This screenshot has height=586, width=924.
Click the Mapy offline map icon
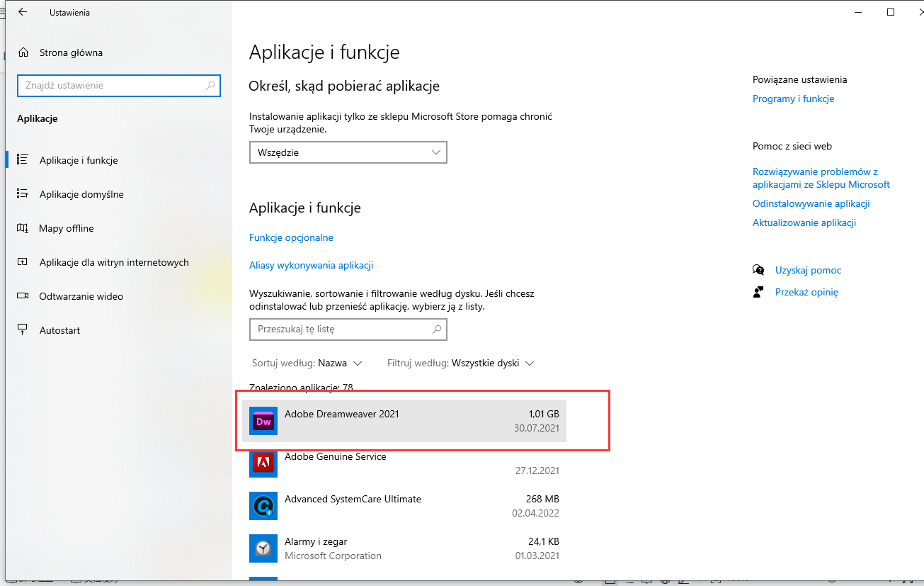(23, 228)
